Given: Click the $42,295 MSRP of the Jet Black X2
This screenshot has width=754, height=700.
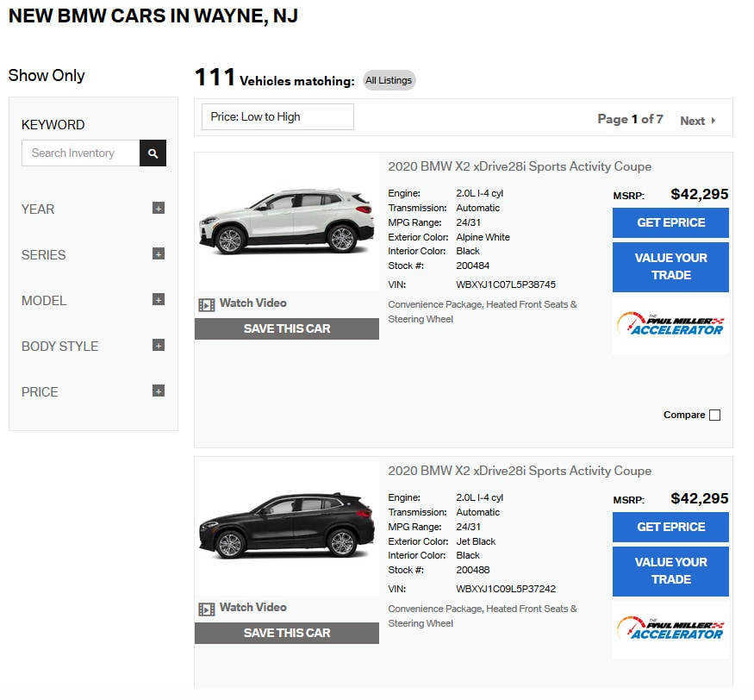Looking at the screenshot, I should 699,499.
